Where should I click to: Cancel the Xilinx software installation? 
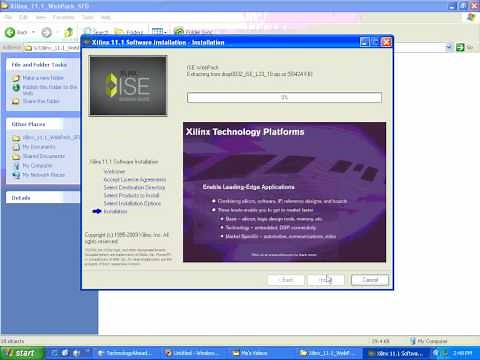(370, 280)
